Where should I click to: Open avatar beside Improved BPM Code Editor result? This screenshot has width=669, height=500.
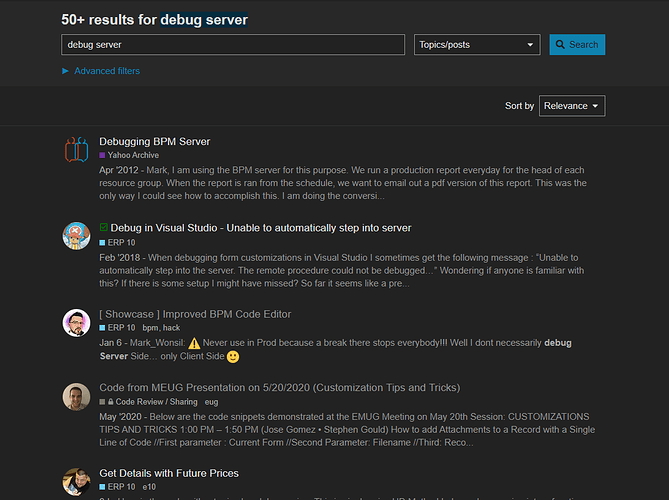(76, 323)
